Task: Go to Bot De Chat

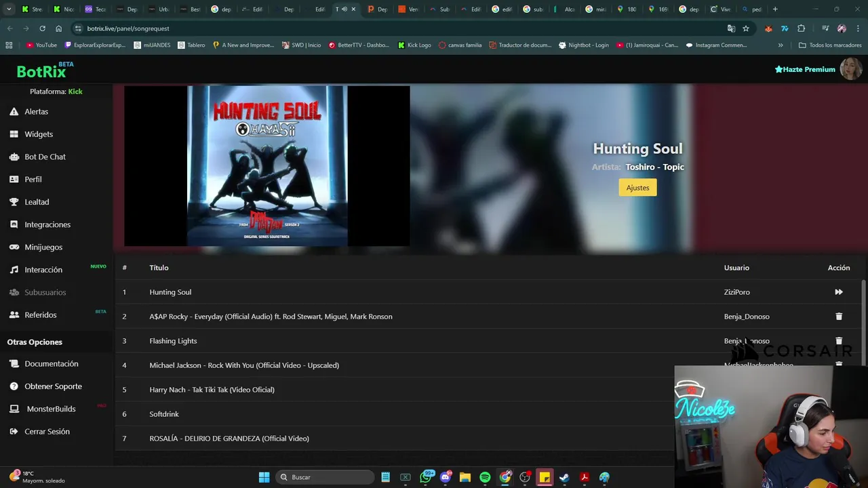Action: click(45, 157)
